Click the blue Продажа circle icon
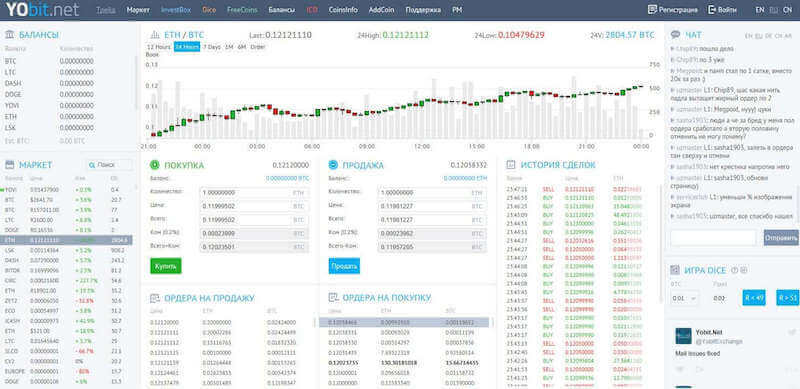 pos(333,165)
